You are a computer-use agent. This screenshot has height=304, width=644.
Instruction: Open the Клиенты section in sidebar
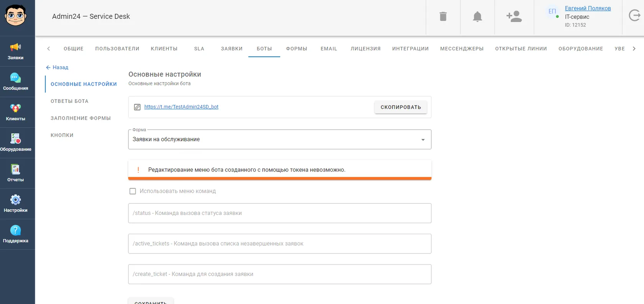(x=16, y=112)
